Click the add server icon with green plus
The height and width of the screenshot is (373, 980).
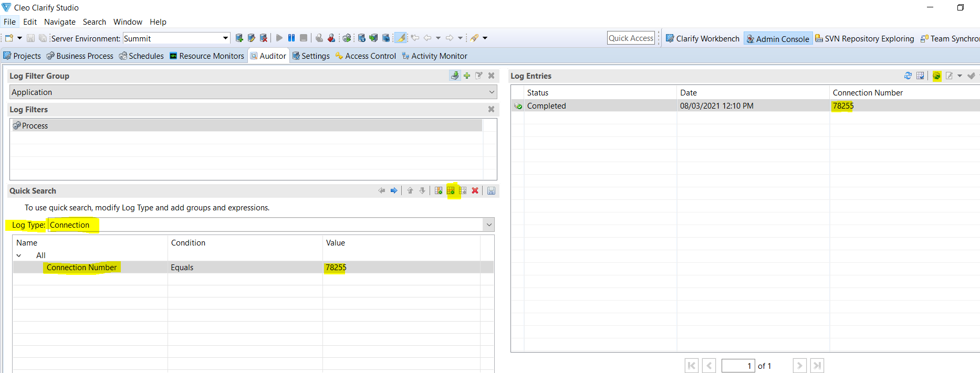click(x=239, y=38)
